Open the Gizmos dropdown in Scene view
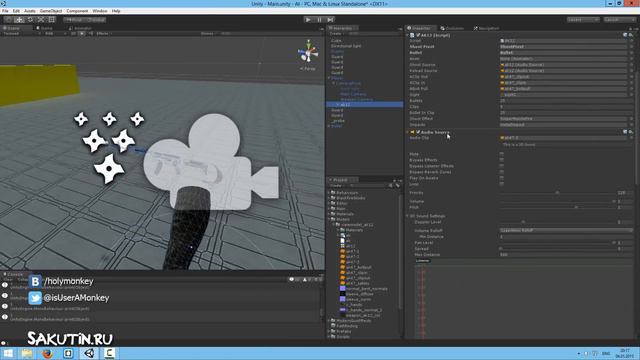Viewport: 640px width, 360px height. click(x=208, y=33)
